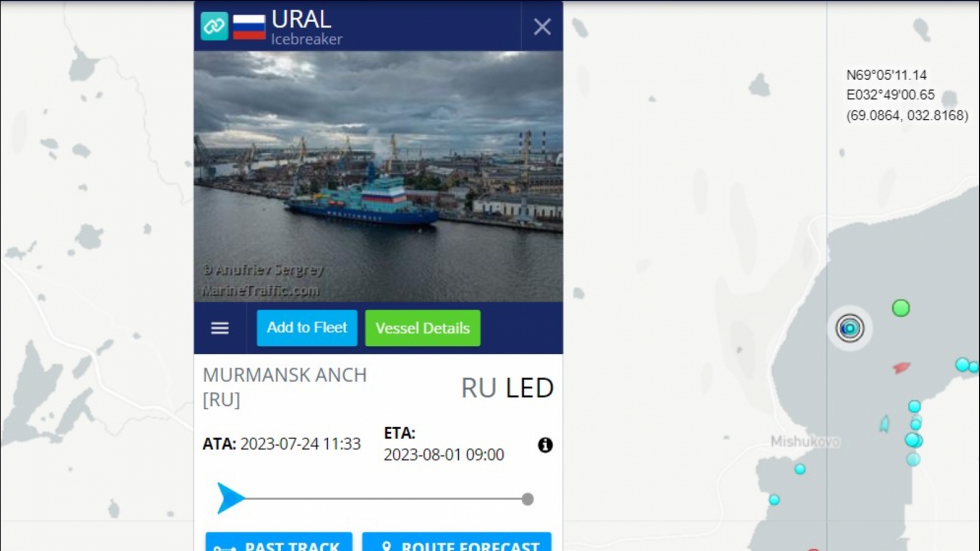Click the light blue ship-shaped marker

click(x=884, y=424)
